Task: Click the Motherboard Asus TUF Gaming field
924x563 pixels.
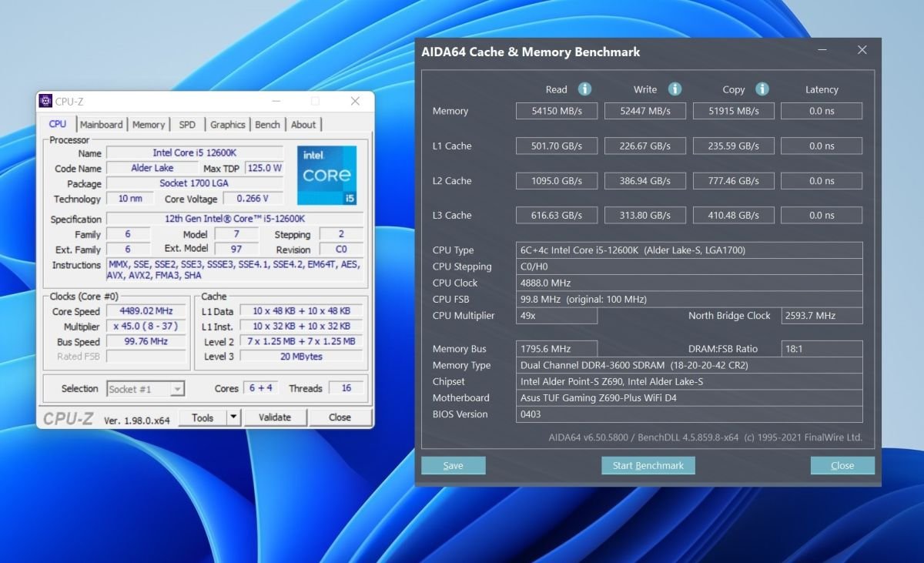Action: tap(689, 398)
